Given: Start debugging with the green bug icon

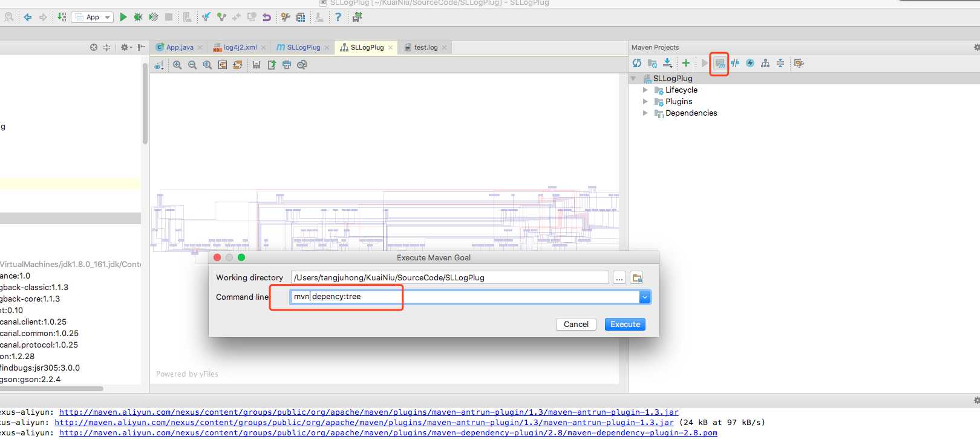Looking at the screenshot, I should coord(139,17).
